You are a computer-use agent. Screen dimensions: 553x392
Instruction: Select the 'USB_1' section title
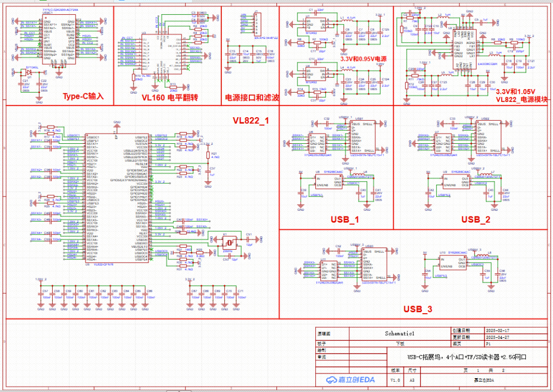click(x=345, y=220)
